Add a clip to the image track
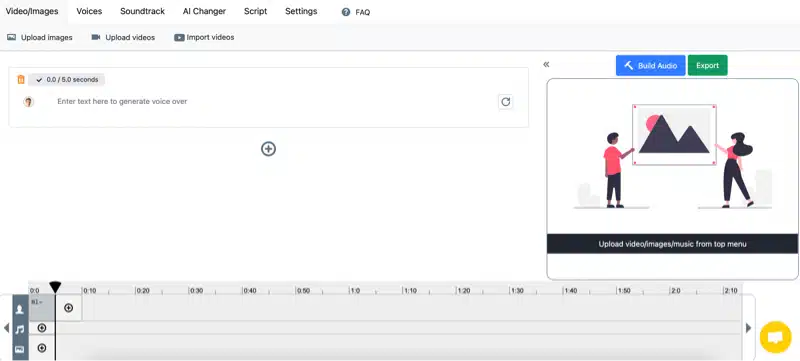 42,348
